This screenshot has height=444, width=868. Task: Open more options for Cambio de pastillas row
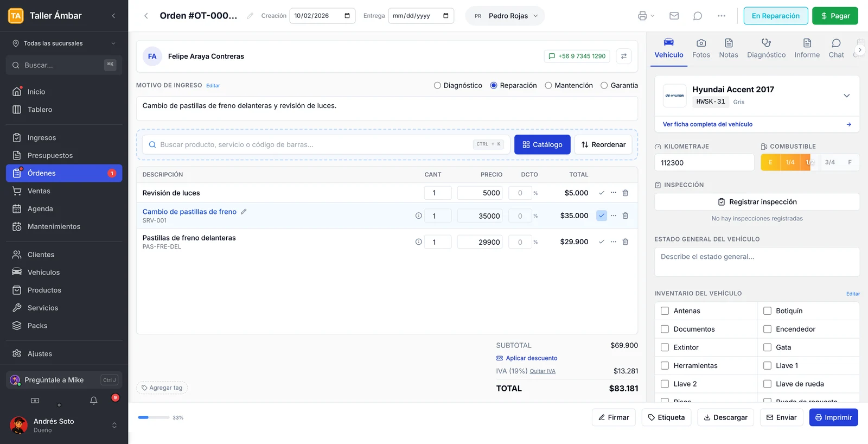click(x=614, y=215)
